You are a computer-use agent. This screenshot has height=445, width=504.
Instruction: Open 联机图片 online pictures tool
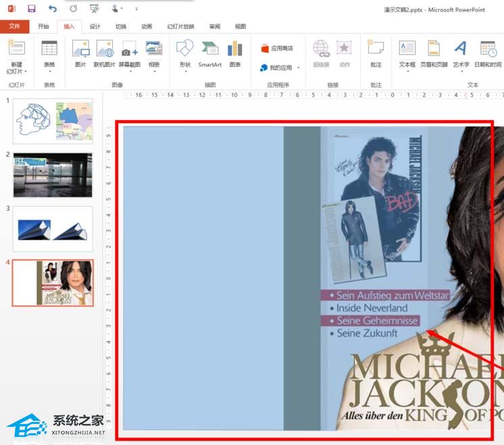105,53
